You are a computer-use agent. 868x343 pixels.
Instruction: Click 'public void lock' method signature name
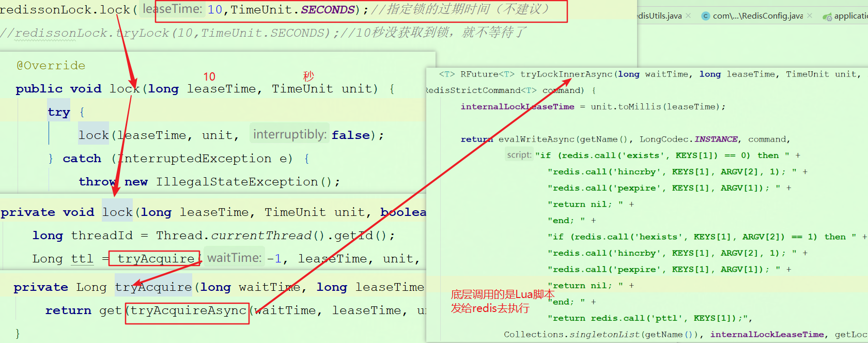125,88
